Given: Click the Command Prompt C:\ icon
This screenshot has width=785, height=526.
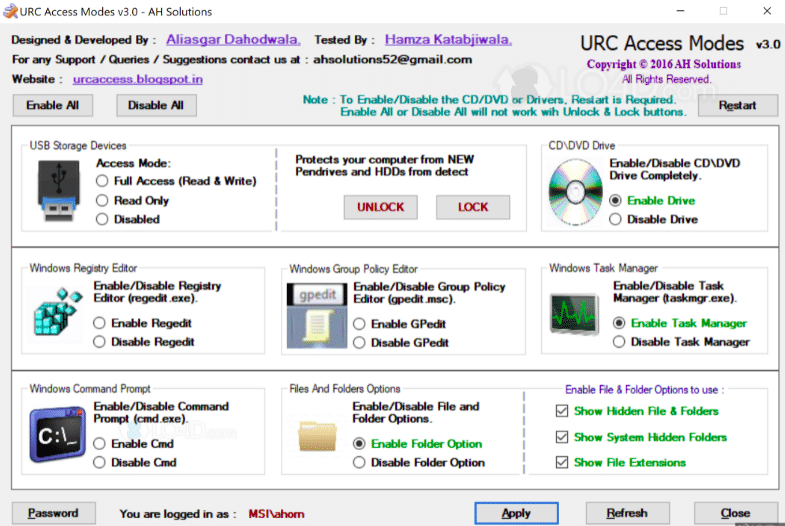Looking at the screenshot, I should point(58,434).
